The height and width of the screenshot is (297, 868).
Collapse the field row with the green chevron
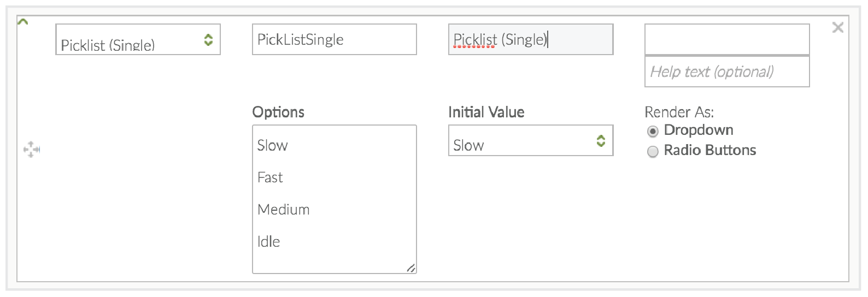click(23, 22)
